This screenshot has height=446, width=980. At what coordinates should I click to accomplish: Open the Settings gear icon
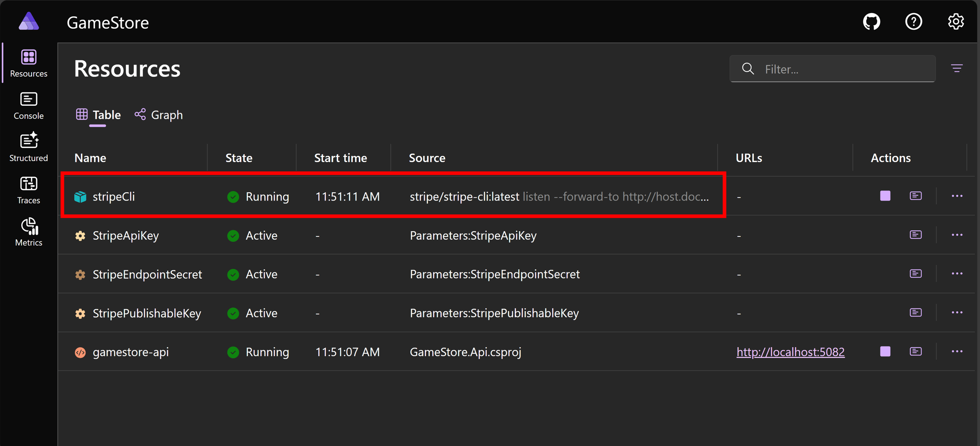[x=955, y=21]
